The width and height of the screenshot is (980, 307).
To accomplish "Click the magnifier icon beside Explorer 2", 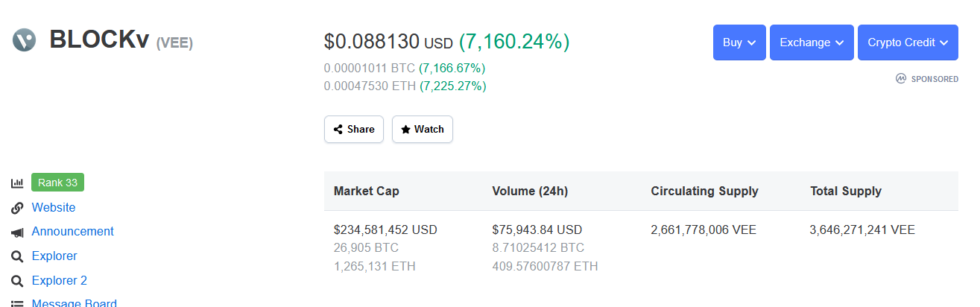I will pyautogui.click(x=17, y=281).
